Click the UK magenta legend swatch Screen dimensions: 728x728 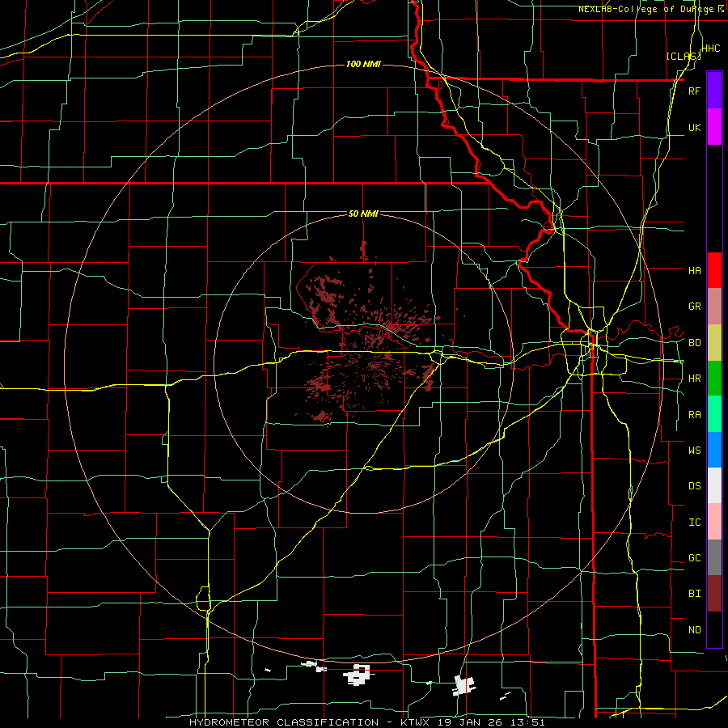(714, 127)
